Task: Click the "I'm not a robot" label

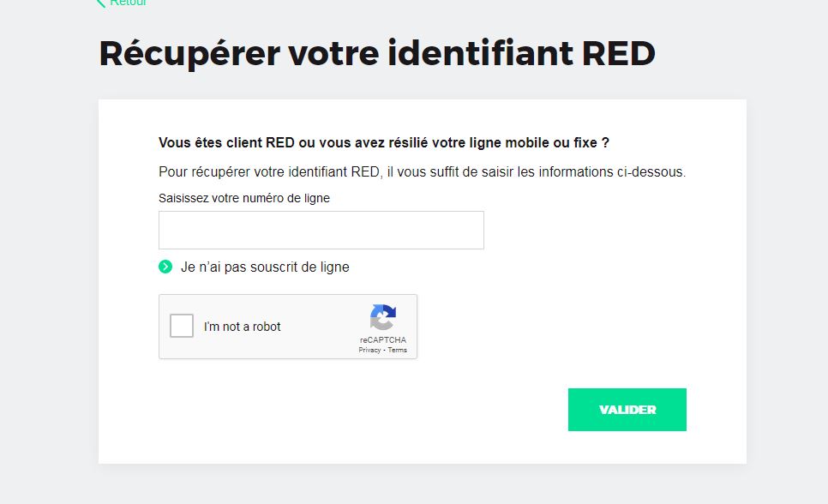Action: (243, 327)
